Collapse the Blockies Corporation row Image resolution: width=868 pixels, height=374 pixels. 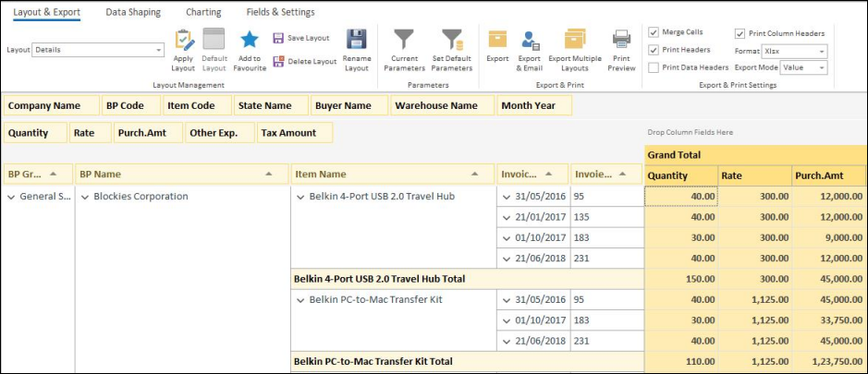tap(84, 197)
